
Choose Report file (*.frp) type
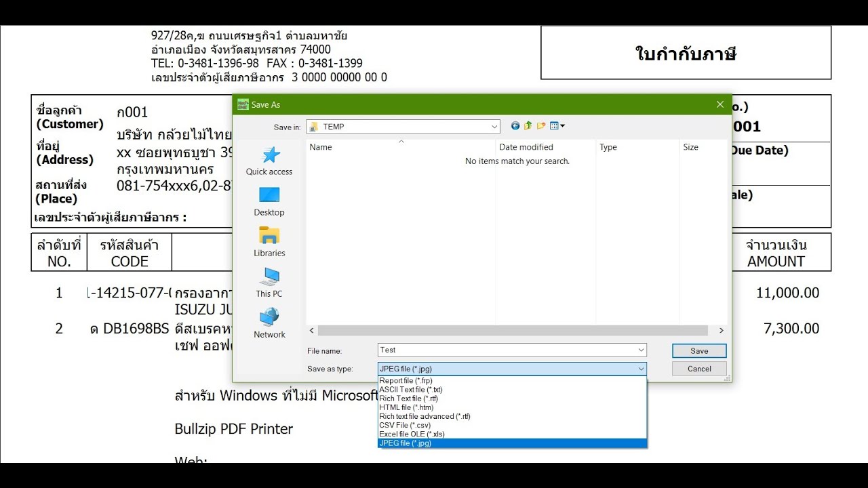point(512,381)
